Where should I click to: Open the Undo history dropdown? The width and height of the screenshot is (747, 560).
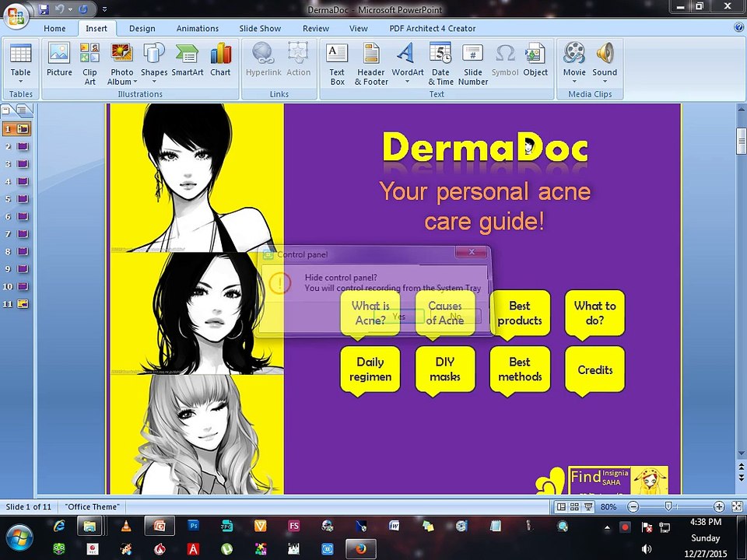coord(70,9)
